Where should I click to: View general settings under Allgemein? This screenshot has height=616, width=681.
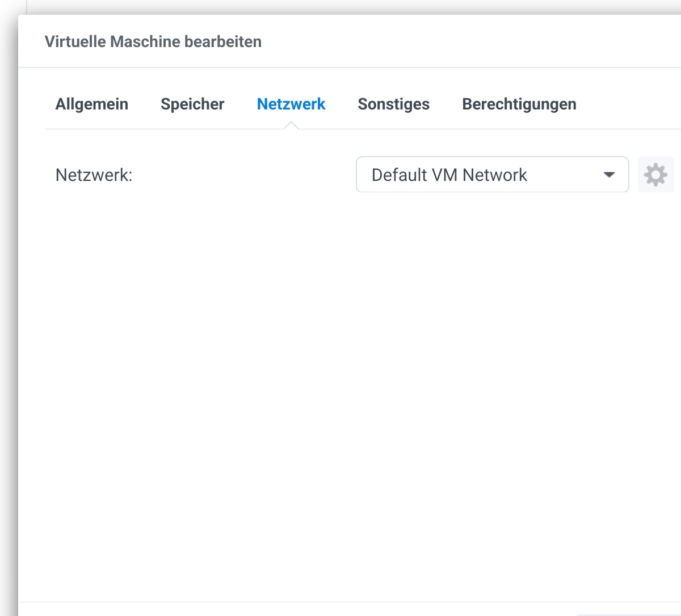(x=92, y=104)
